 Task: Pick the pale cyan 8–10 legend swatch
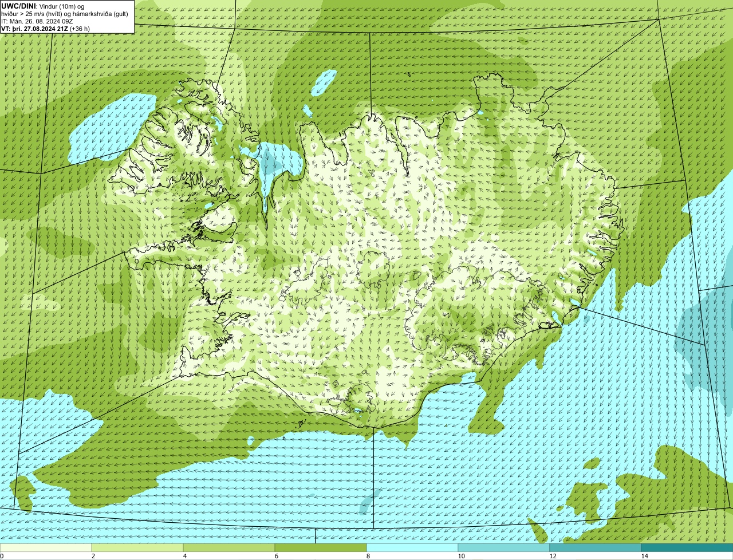pos(412,547)
